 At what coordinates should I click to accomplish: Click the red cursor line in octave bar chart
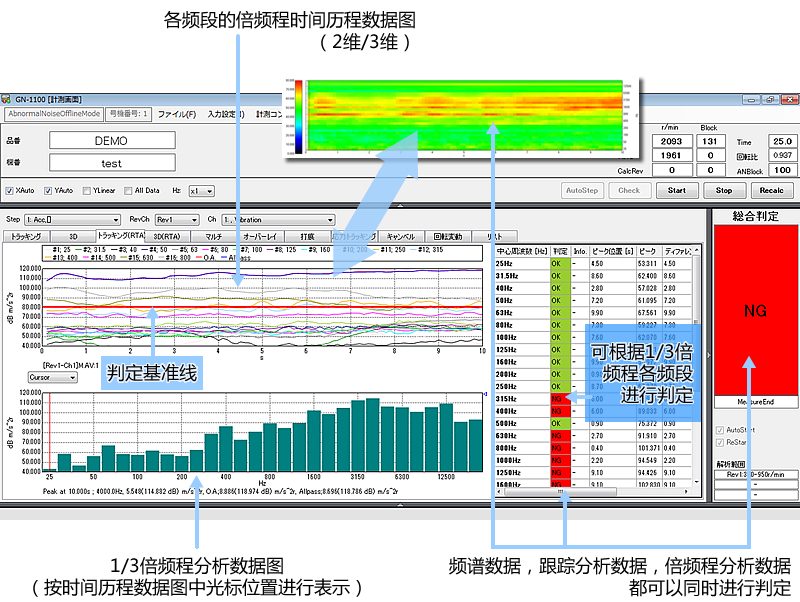(x=49, y=432)
